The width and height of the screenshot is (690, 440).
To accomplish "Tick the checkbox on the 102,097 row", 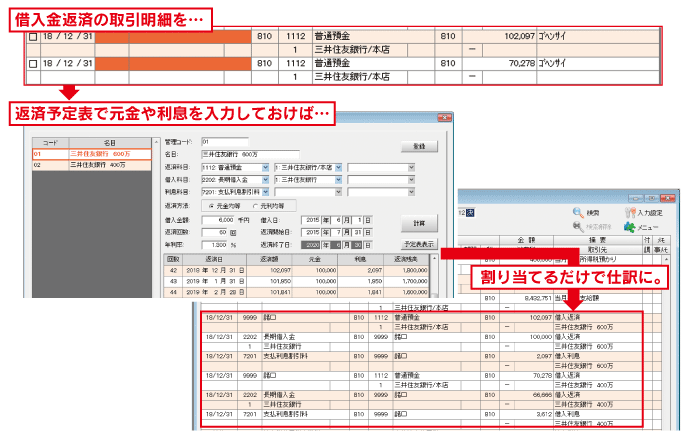I will [33, 37].
